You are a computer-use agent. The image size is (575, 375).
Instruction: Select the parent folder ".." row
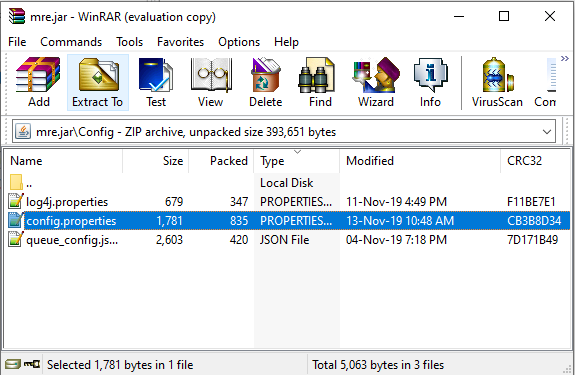(288, 183)
